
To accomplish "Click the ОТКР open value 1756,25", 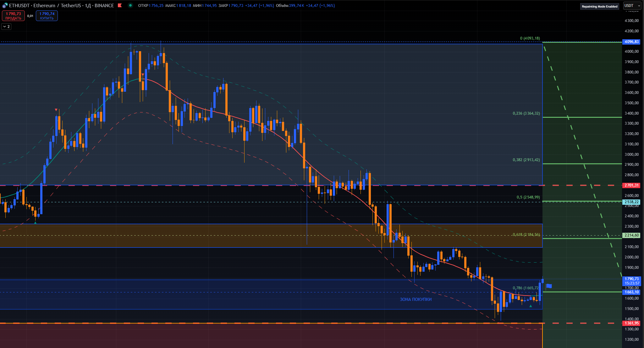I will 156,6.
